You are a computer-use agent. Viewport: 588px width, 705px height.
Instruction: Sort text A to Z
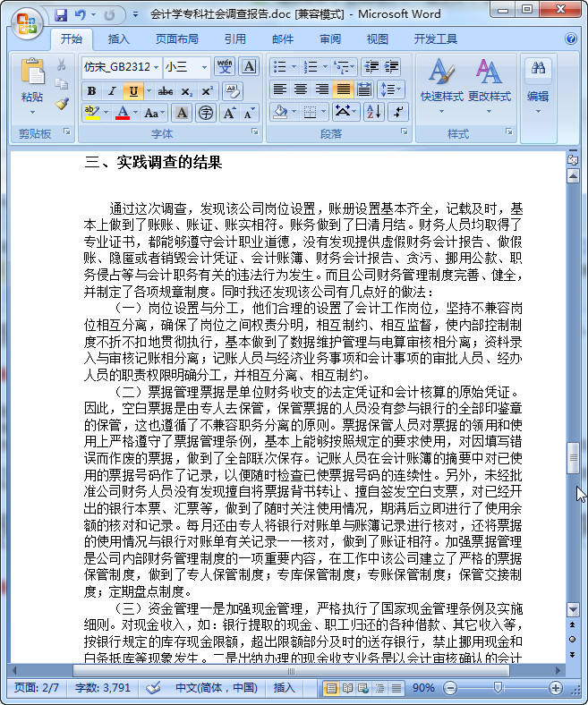tap(374, 112)
